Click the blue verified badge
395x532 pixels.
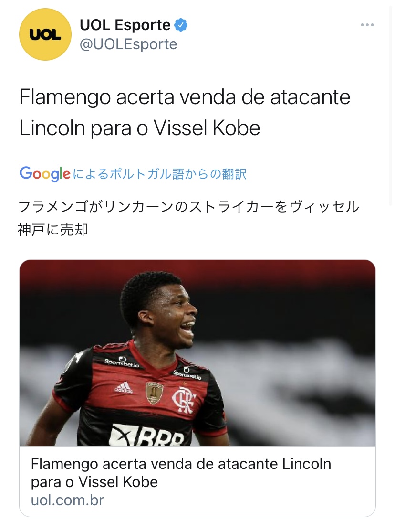pos(181,25)
